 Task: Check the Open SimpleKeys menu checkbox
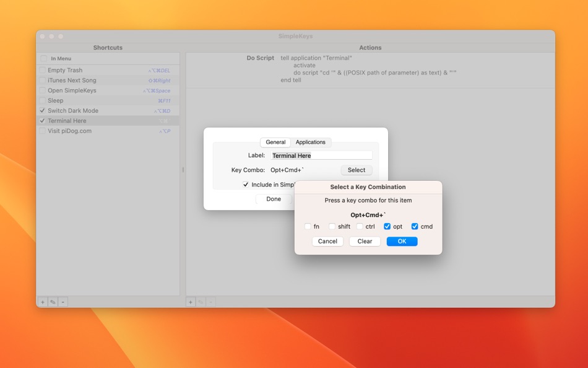coord(42,90)
